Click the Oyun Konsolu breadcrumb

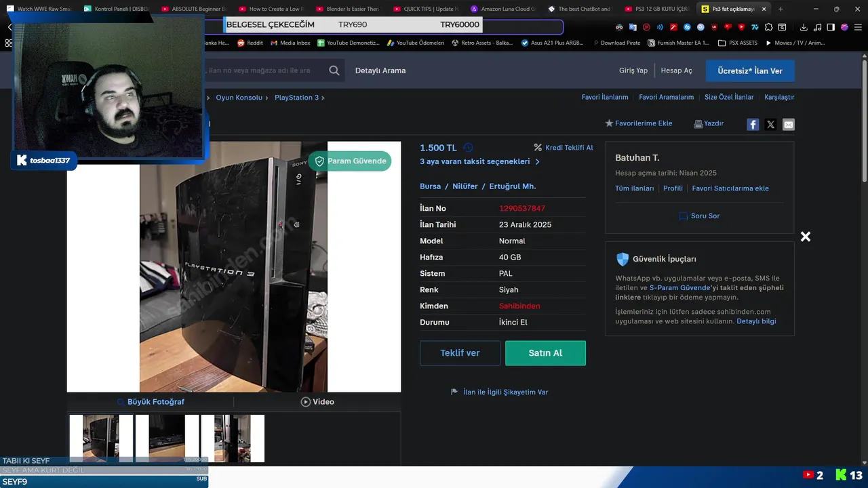pyautogui.click(x=239, y=98)
